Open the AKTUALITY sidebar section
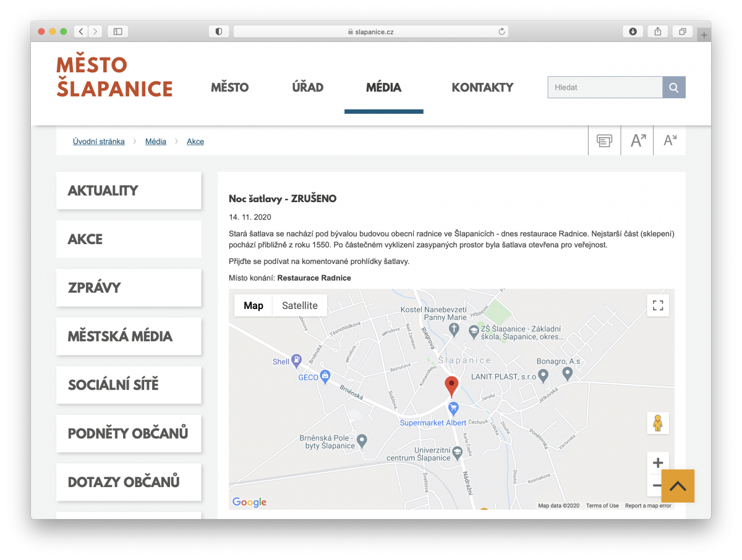Image resolution: width=742 pixels, height=560 pixels. [129, 190]
